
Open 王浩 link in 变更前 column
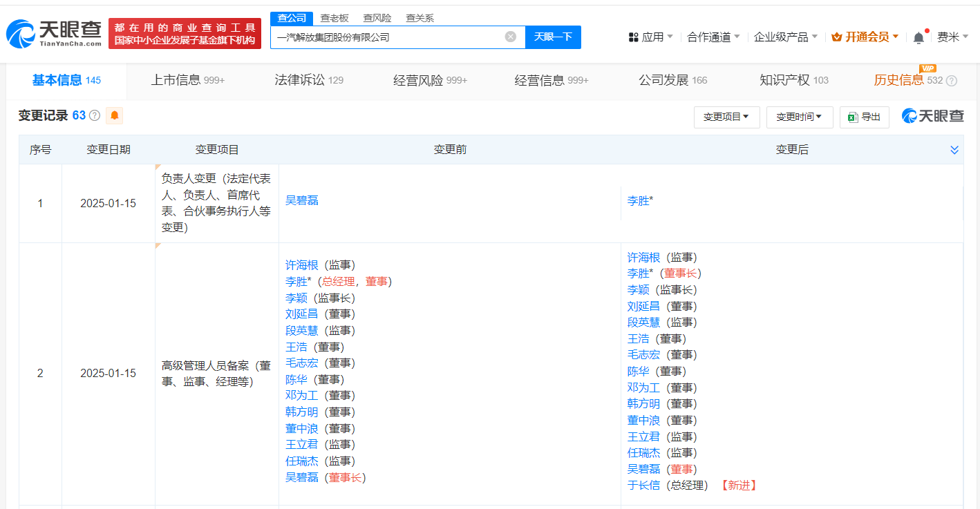[x=296, y=347]
